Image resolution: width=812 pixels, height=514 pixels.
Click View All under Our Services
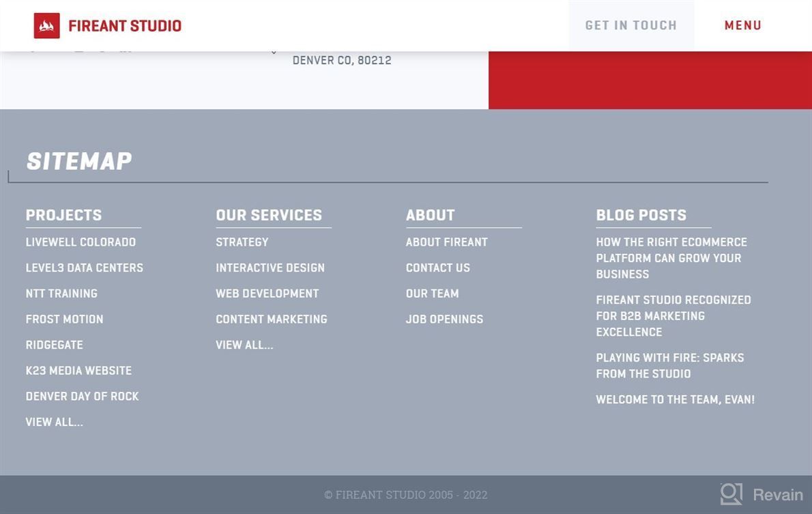244,345
